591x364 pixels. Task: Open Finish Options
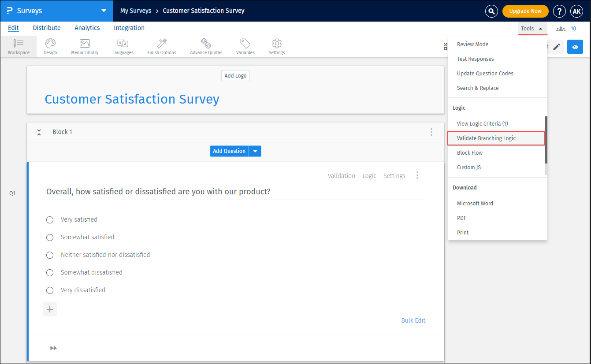click(161, 46)
